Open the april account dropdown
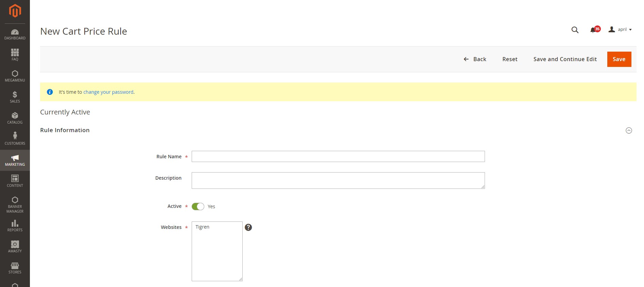Screen dimensions: 644x287 coord(620,30)
